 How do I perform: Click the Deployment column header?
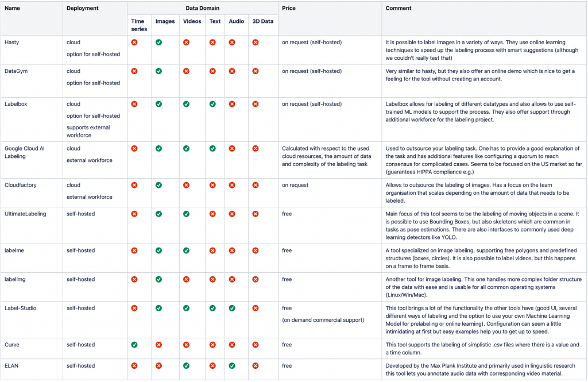pyautogui.click(x=83, y=8)
